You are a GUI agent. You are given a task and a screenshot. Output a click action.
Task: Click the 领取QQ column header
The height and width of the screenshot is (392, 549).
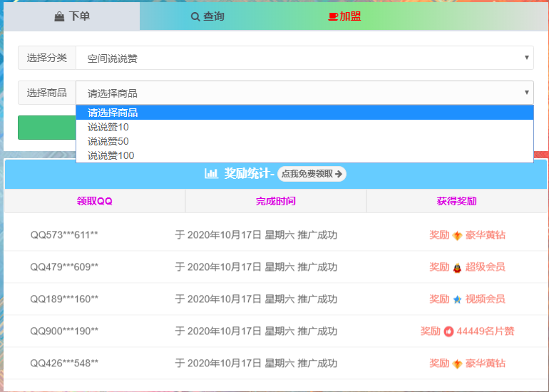point(95,201)
